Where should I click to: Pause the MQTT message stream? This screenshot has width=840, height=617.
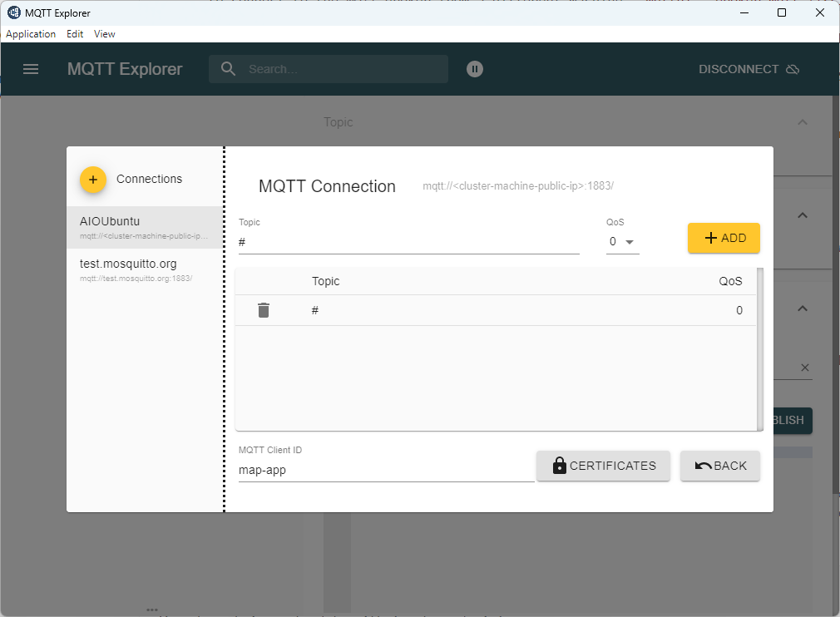474,69
